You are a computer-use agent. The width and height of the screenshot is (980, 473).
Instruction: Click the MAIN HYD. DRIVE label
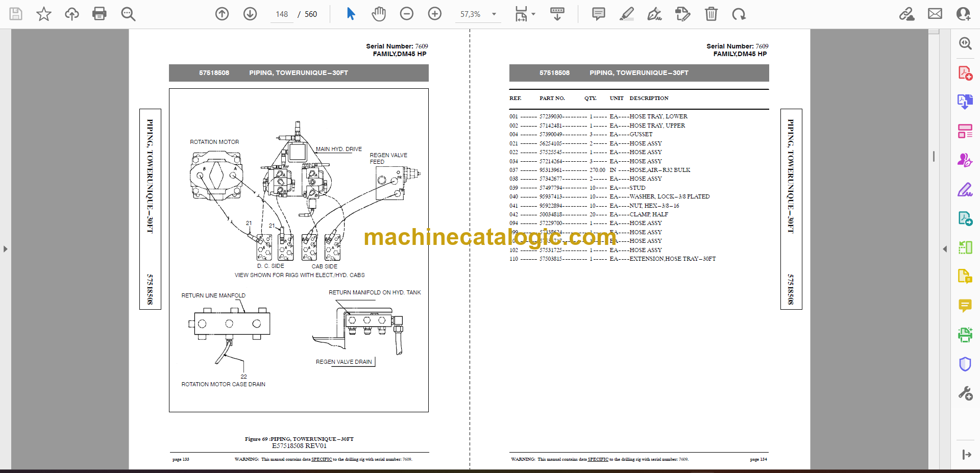tap(339, 149)
